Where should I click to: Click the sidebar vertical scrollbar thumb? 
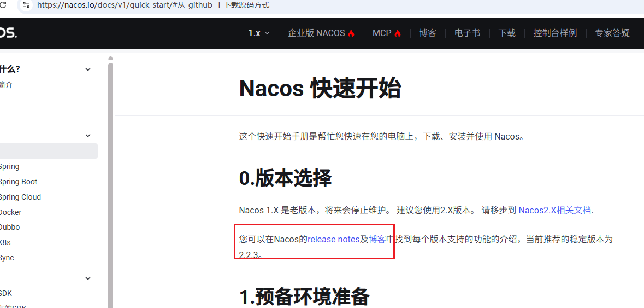110,185
